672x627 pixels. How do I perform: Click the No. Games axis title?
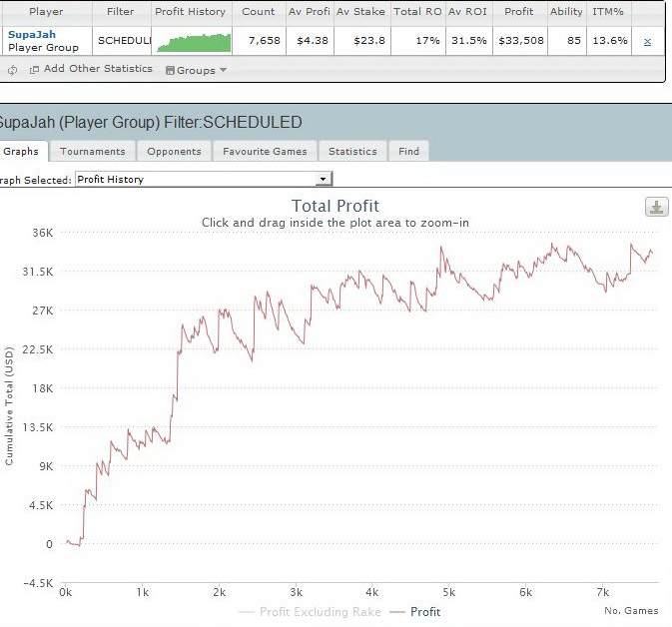pos(631,611)
